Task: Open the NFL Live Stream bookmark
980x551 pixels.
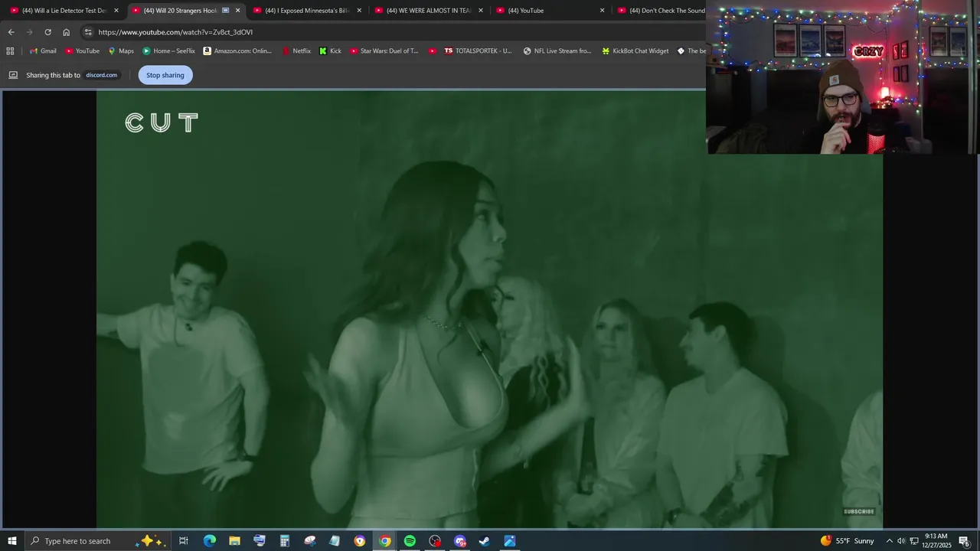Action: (557, 51)
